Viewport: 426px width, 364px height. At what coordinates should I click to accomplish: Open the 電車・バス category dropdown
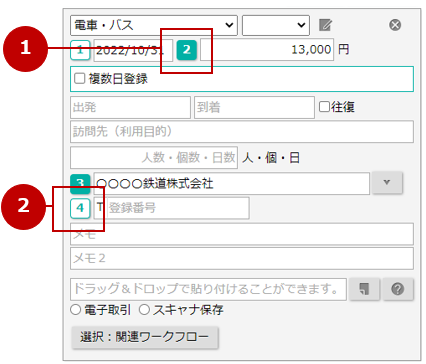[x=154, y=25]
